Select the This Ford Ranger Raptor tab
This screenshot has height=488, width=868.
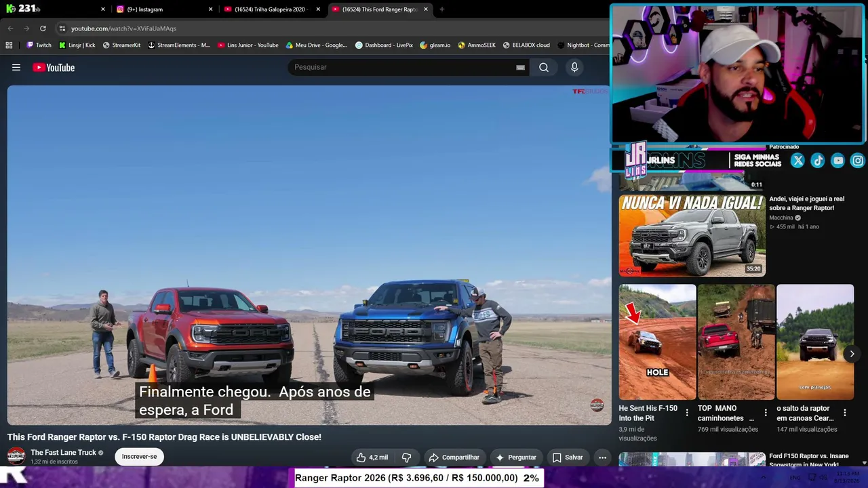(379, 9)
